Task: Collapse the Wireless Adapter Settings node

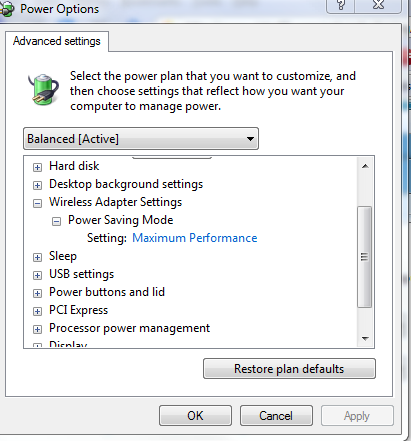Action: (37, 203)
